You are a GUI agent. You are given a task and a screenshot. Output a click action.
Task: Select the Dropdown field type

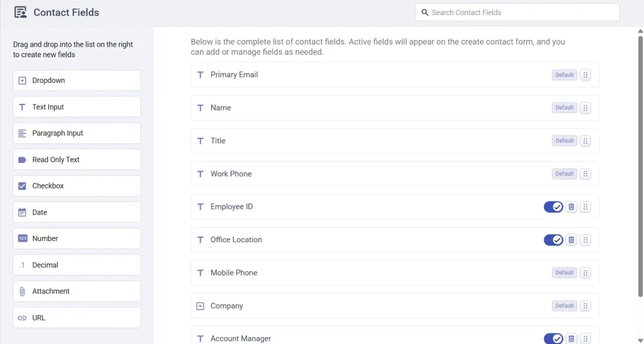[76, 80]
